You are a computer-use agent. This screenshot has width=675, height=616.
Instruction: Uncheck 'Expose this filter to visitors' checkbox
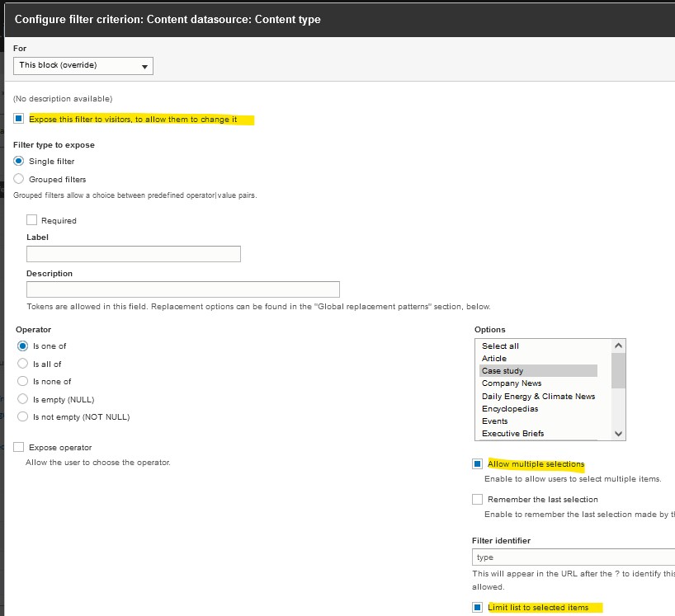coord(19,119)
